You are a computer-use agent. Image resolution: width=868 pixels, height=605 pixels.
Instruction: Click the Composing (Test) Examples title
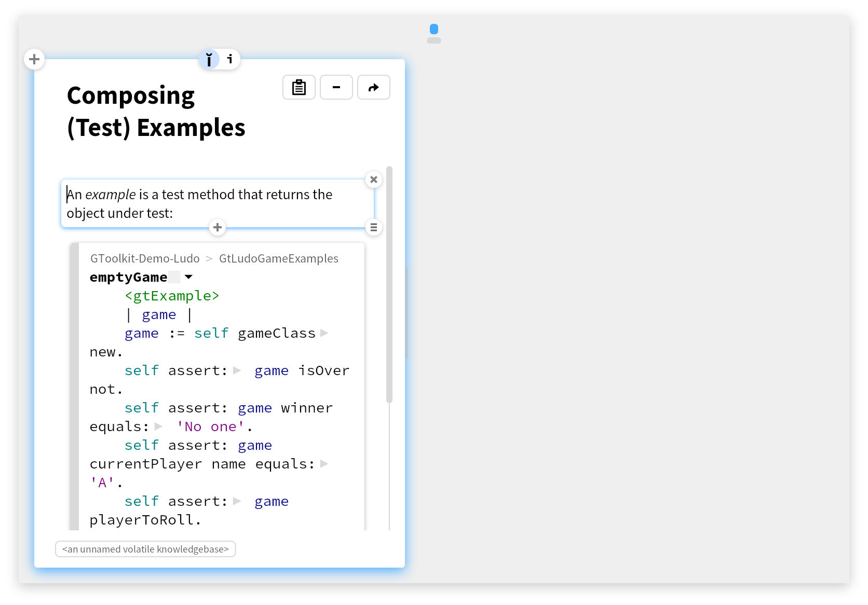[156, 112]
